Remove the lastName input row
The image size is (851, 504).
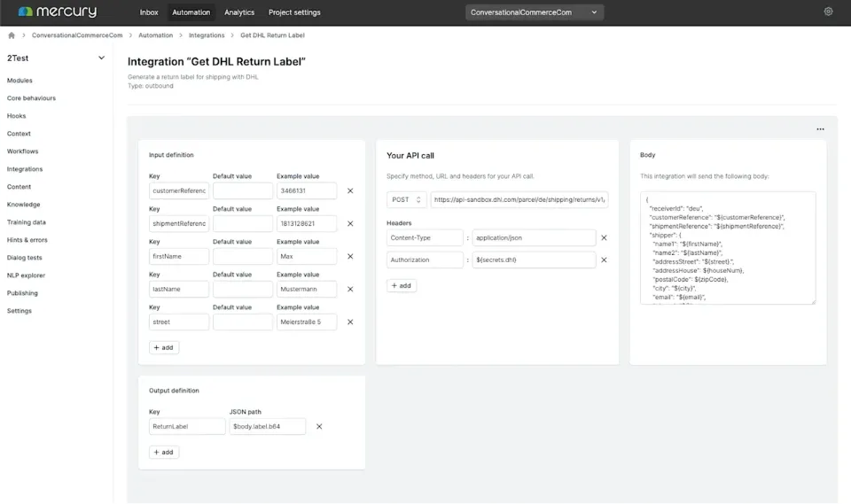[x=350, y=289]
